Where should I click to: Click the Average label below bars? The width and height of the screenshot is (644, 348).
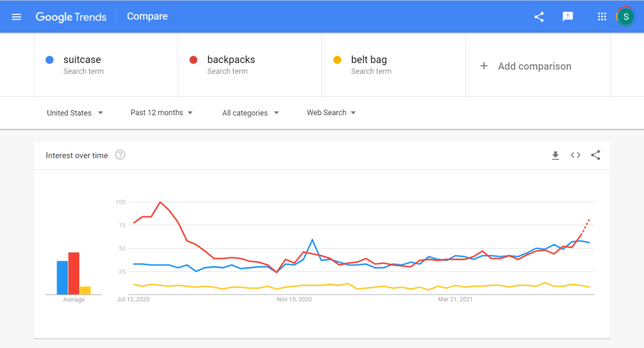pos(74,300)
